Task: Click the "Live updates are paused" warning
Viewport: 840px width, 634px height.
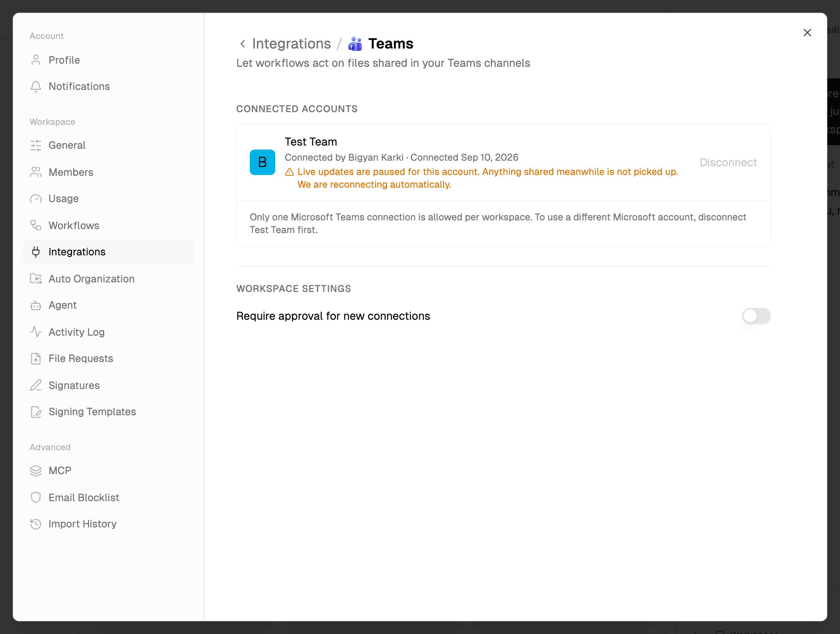Action: [488, 178]
